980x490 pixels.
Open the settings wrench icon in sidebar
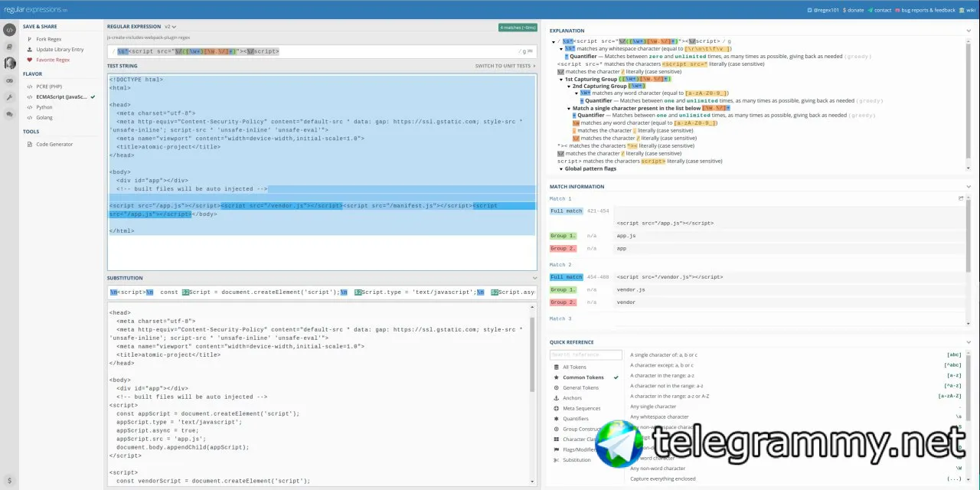click(x=9, y=97)
